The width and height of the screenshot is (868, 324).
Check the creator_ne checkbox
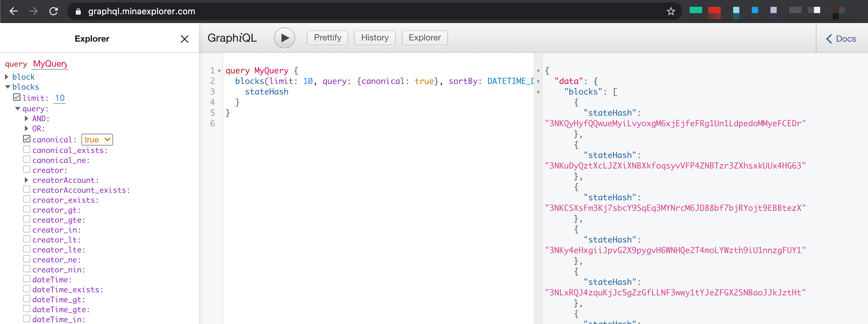27,259
